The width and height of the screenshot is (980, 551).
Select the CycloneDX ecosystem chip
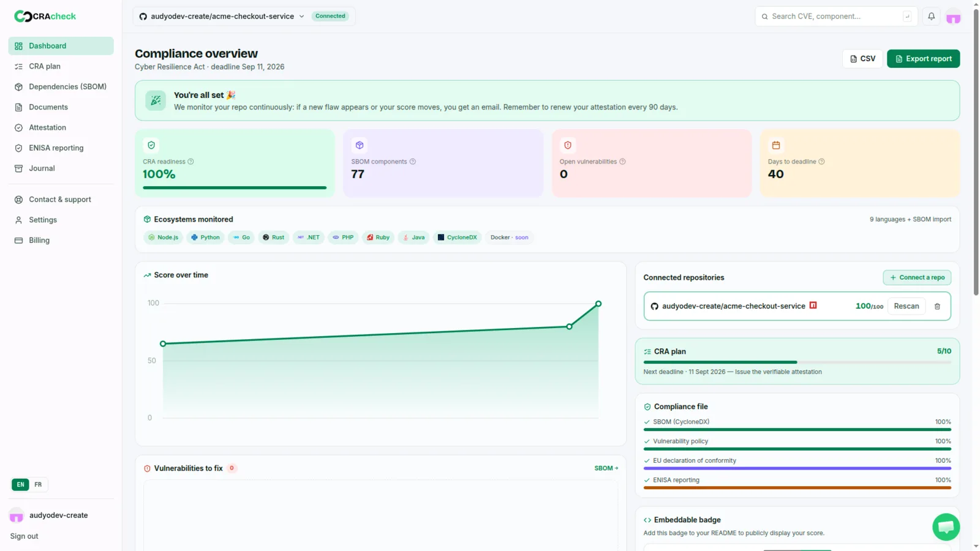point(457,238)
